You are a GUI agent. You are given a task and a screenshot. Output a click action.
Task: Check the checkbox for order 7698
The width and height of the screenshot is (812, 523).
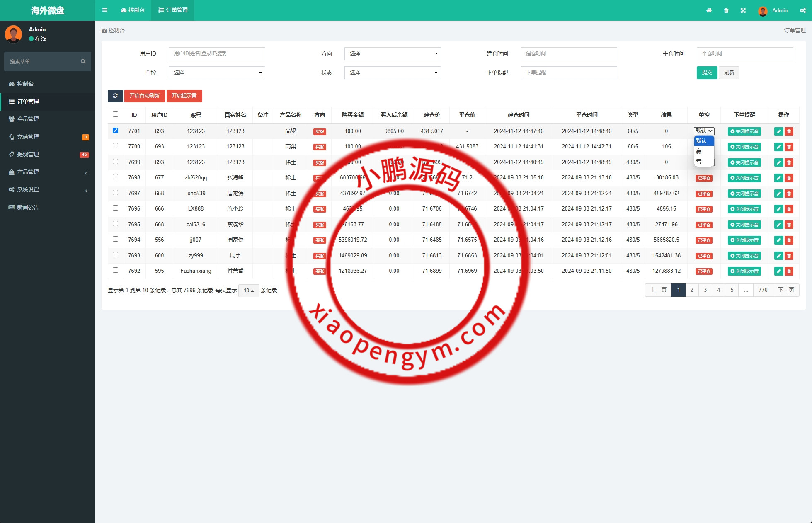(x=115, y=177)
